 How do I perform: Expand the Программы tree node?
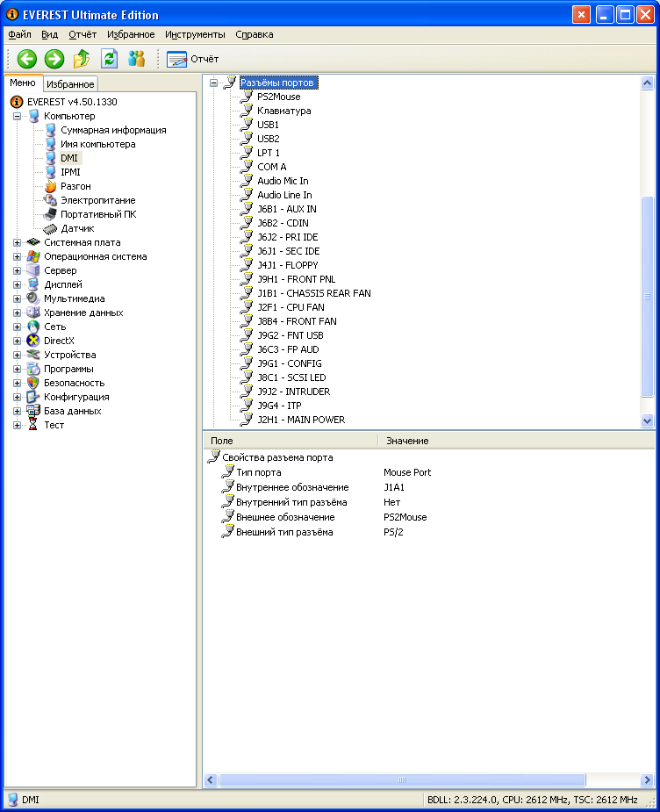tap(17, 369)
